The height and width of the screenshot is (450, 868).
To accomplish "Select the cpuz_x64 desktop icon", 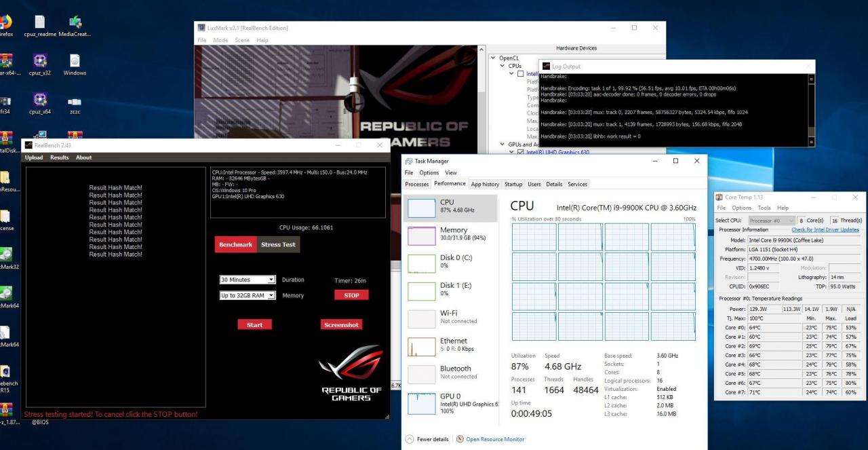I will click(39, 103).
